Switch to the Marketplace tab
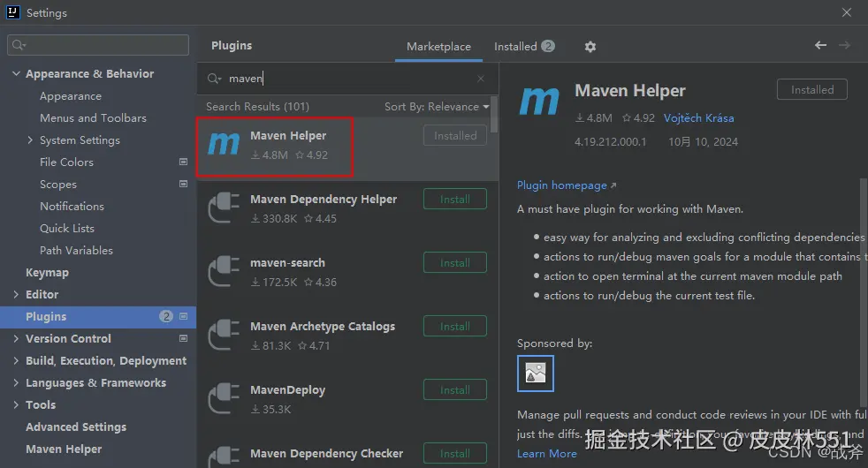 tap(438, 47)
